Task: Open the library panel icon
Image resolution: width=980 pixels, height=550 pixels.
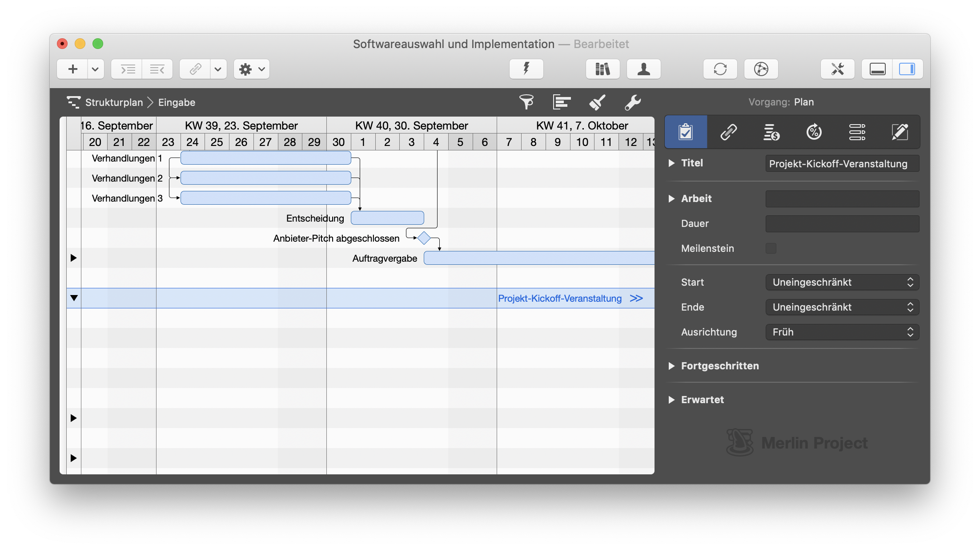Action: pyautogui.click(x=602, y=69)
